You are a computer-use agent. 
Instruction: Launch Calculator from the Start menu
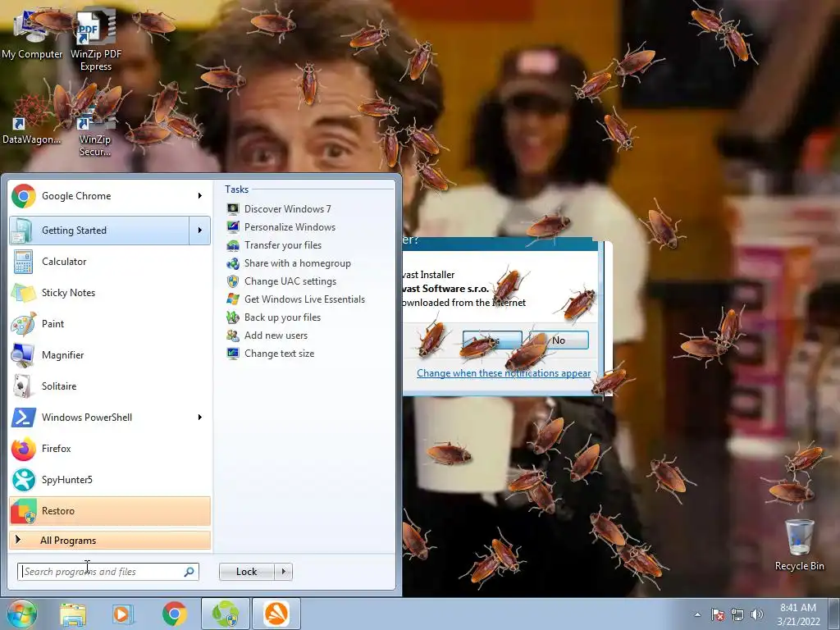tap(110, 262)
